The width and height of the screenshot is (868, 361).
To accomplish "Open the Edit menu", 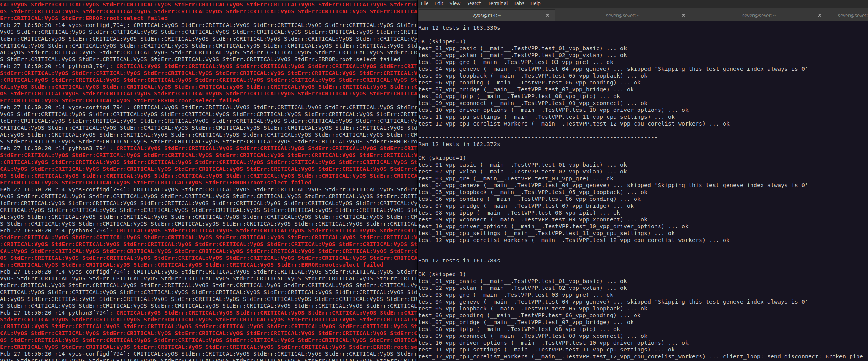I will pos(439,3).
